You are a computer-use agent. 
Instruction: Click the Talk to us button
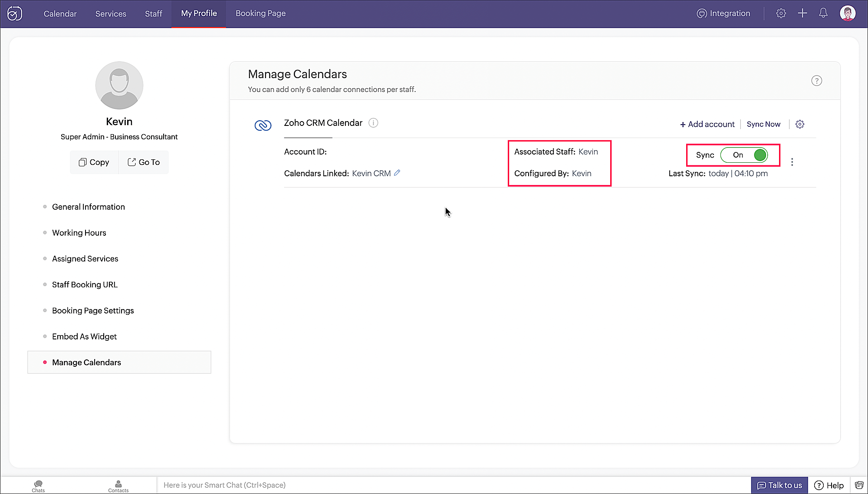point(779,485)
